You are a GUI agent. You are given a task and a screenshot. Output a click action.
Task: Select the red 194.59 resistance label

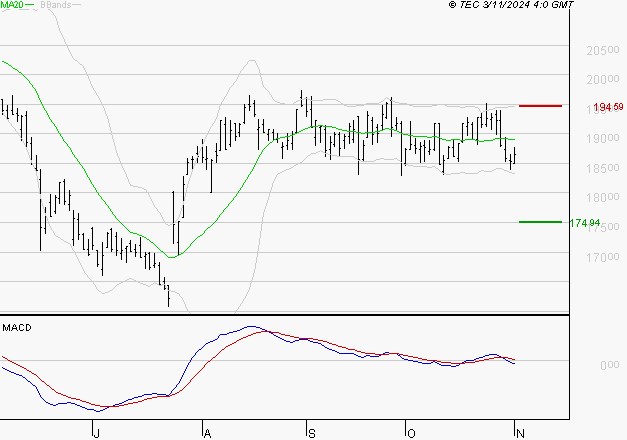click(608, 106)
